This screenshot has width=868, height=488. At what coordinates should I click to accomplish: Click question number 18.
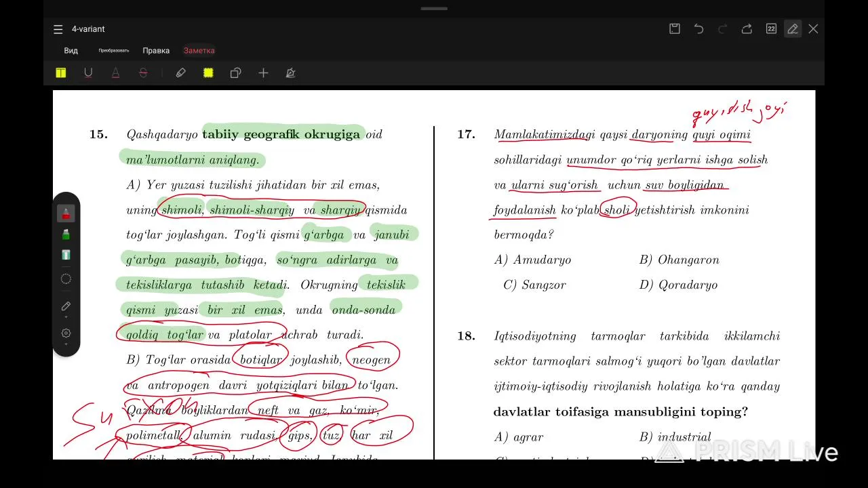466,336
